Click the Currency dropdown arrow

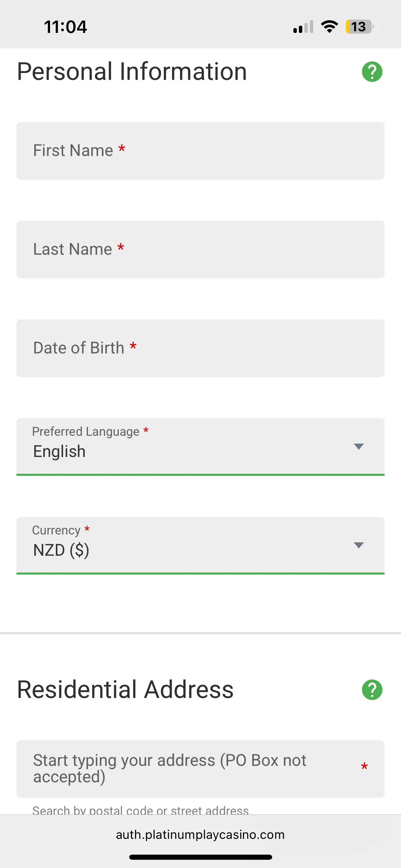359,545
